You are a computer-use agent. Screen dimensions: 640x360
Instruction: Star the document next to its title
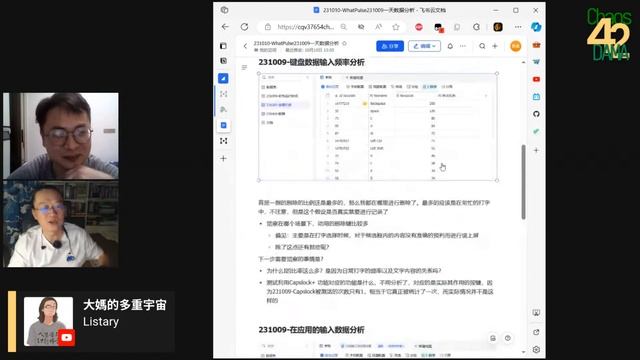(344, 43)
